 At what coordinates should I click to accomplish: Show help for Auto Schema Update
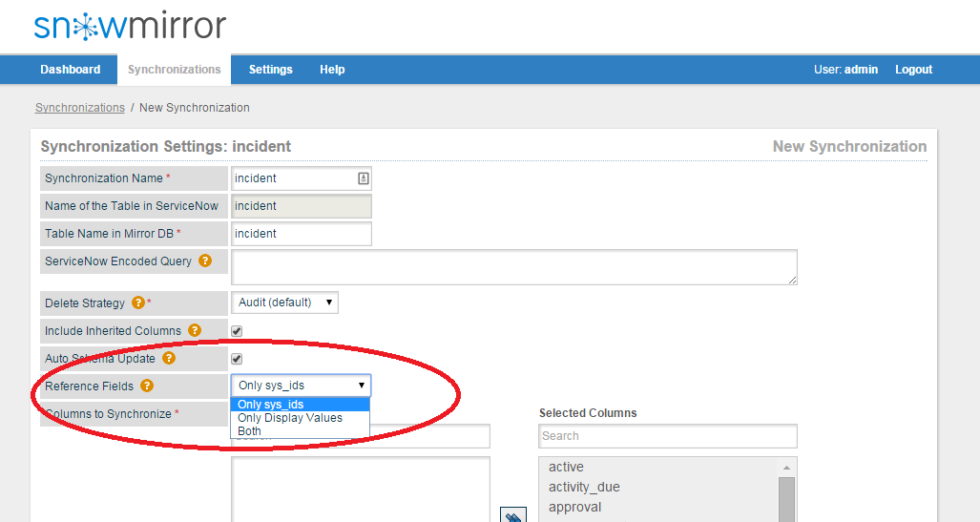coord(169,358)
